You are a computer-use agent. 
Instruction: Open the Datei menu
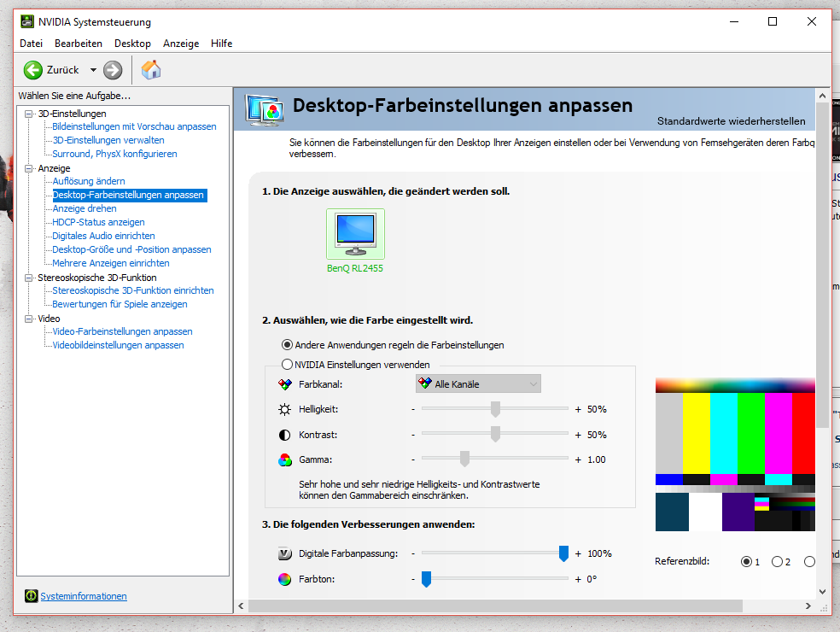31,44
